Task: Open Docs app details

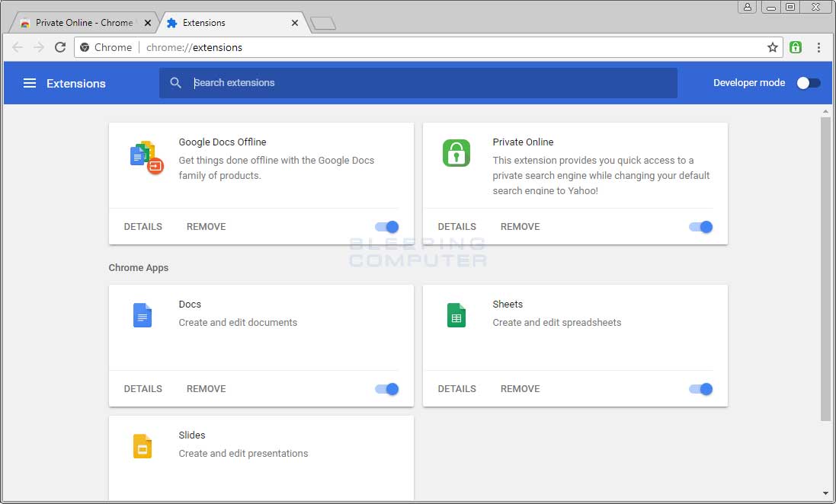Action: point(143,388)
